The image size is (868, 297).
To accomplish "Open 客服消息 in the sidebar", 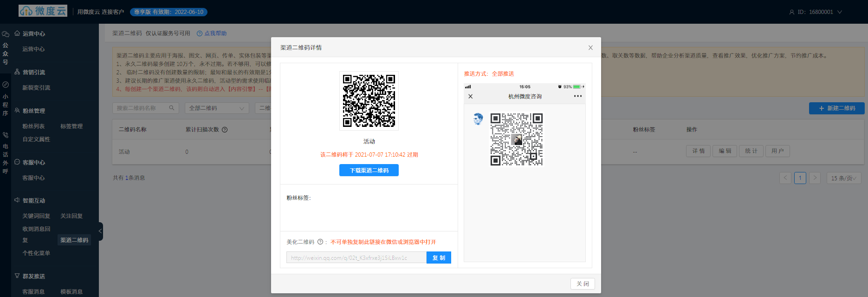I will 33,292.
